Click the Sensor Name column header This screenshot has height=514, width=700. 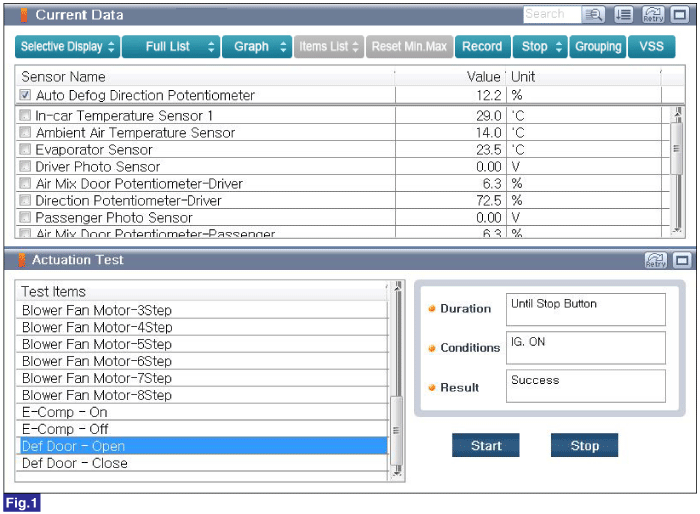205,76
